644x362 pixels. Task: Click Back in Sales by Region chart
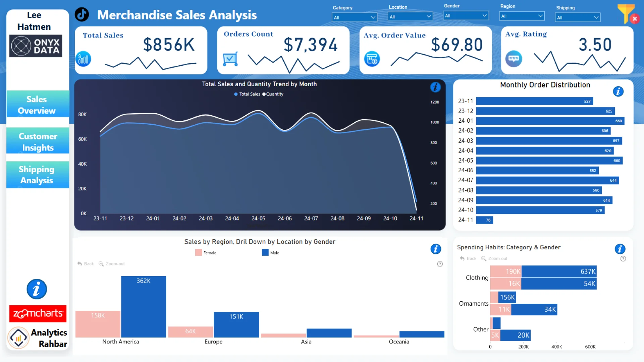tap(86, 264)
